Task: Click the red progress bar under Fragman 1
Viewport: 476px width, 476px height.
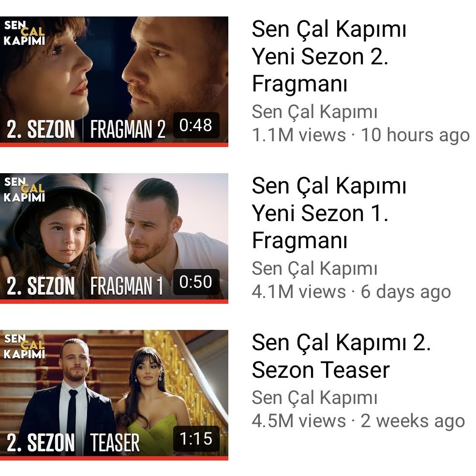Action: point(114,301)
